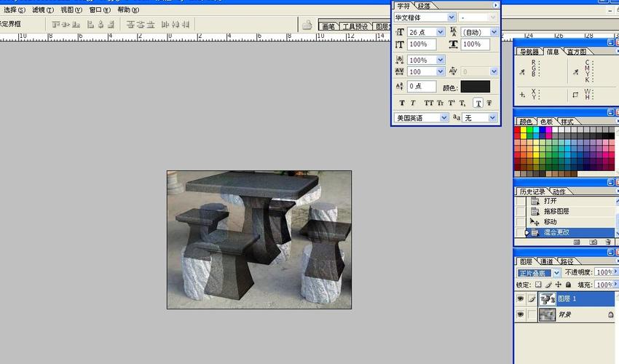Toggle visibility eye of 背景 layer
This screenshot has height=364, width=619.
[x=520, y=314]
